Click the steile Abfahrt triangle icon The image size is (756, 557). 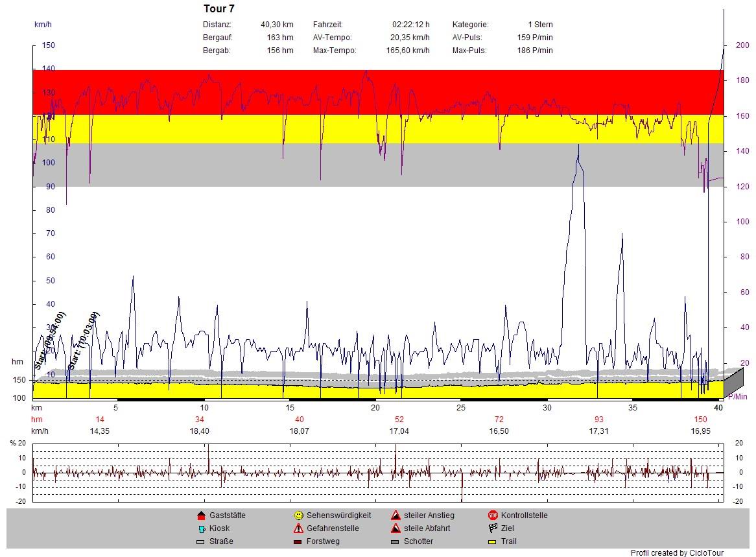tap(396, 528)
